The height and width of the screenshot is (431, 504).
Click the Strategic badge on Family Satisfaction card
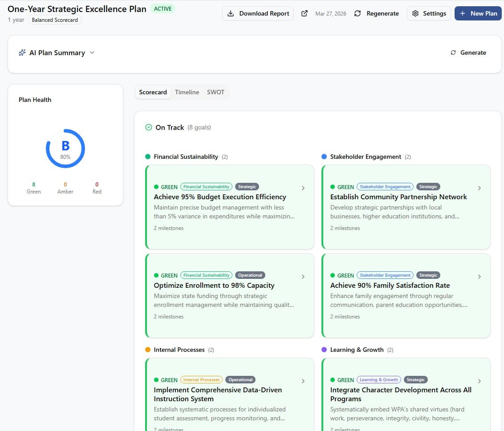(x=428, y=275)
